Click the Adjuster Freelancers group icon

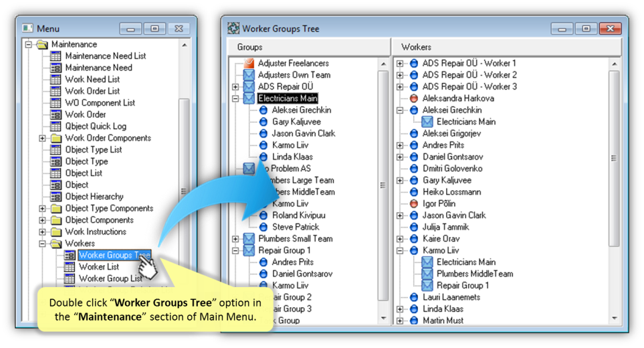point(249,63)
